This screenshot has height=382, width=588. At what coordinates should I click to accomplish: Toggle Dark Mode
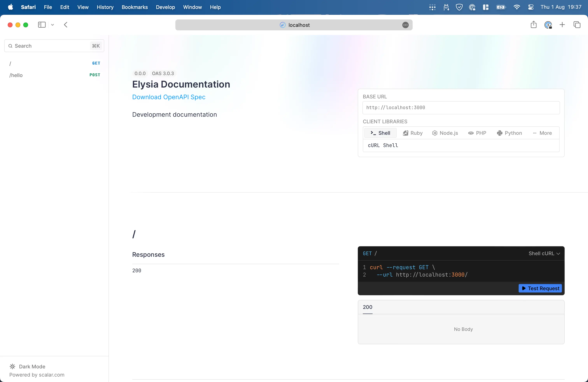click(27, 366)
